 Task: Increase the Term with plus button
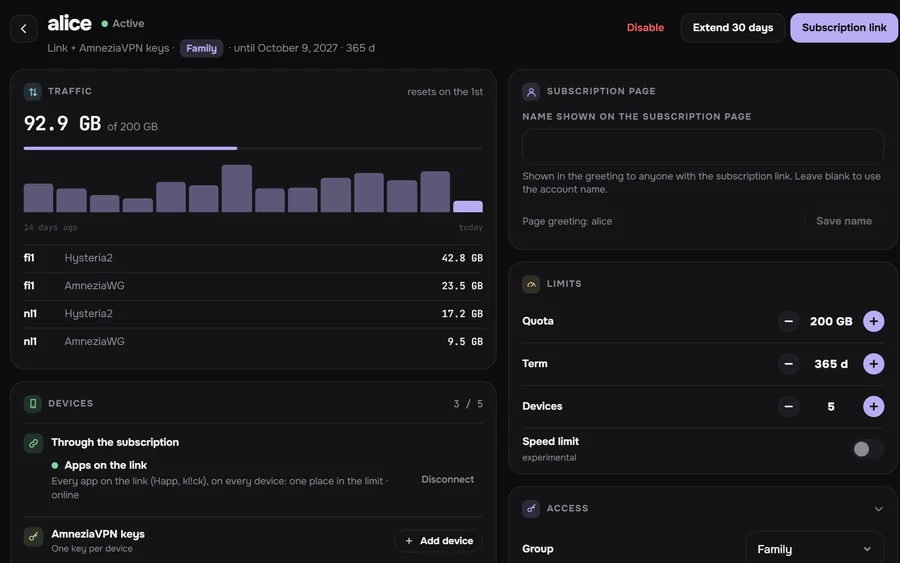[874, 364]
